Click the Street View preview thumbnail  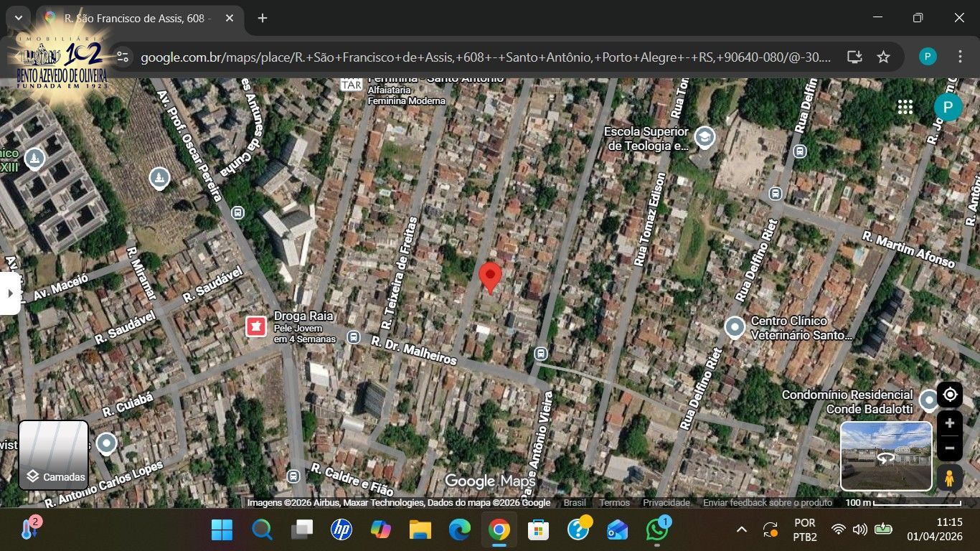tap(886, 456)
